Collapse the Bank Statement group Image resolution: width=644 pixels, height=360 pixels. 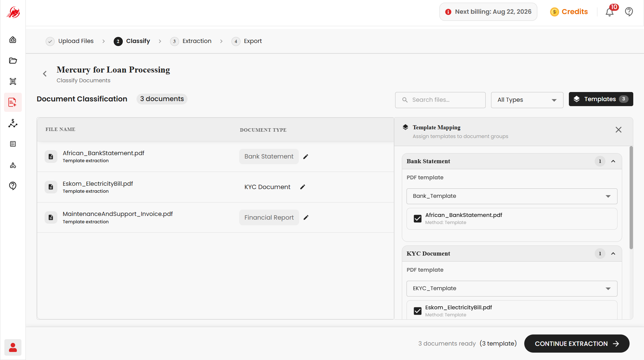[x=613, y=161]
